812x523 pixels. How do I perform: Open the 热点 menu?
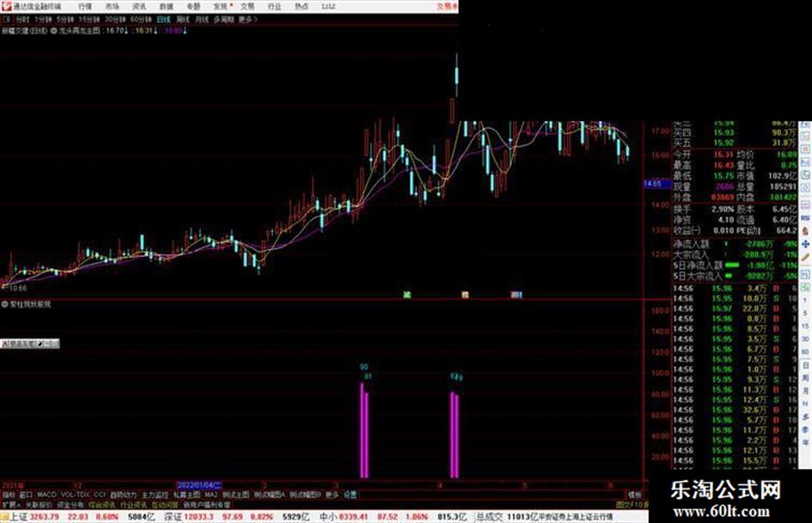pyautogui.click(x=302, y=6)
